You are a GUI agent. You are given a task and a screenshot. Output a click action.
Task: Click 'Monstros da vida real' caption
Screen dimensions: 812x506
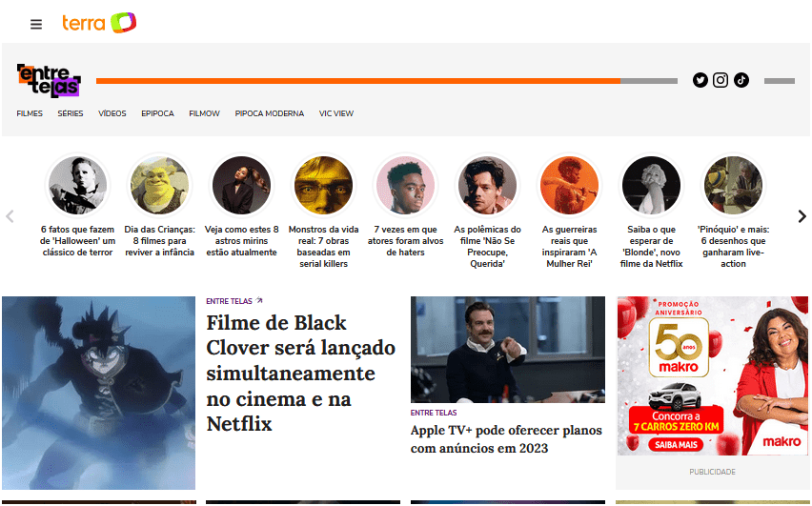(324, 247)
